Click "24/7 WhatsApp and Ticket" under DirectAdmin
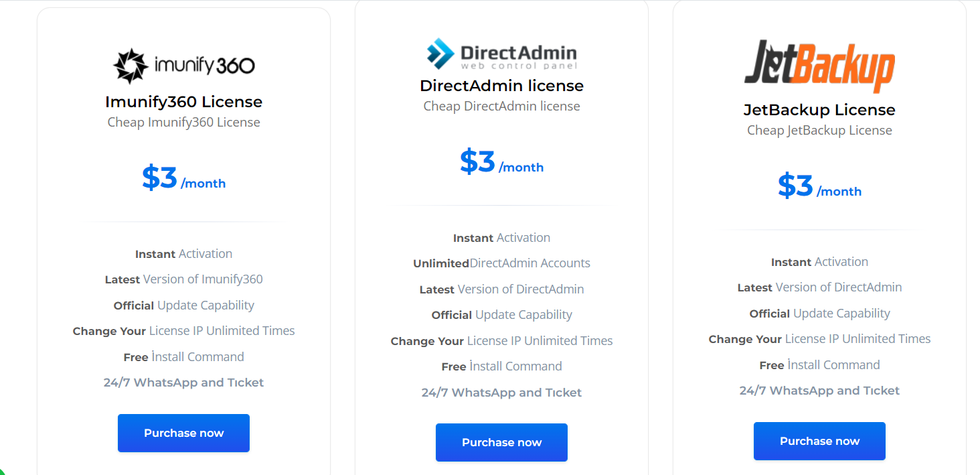The width and height of the screenshot is (980, 475). [501, 393]
